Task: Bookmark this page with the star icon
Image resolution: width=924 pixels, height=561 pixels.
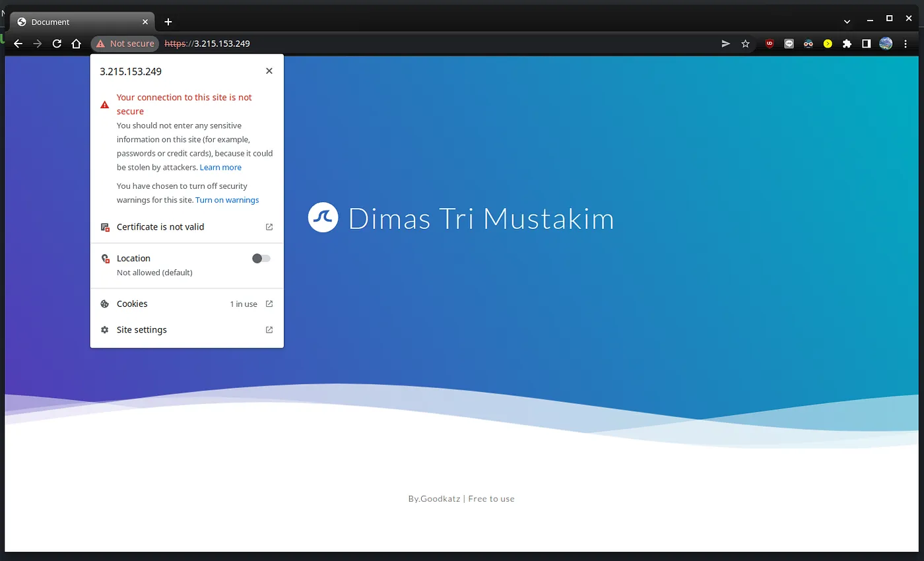Action: [x=745, y=44]
